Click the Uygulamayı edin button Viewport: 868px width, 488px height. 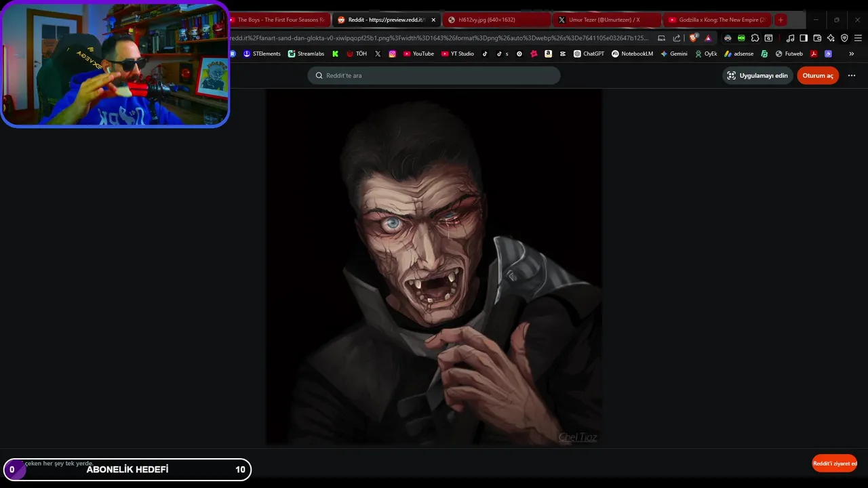757,75
